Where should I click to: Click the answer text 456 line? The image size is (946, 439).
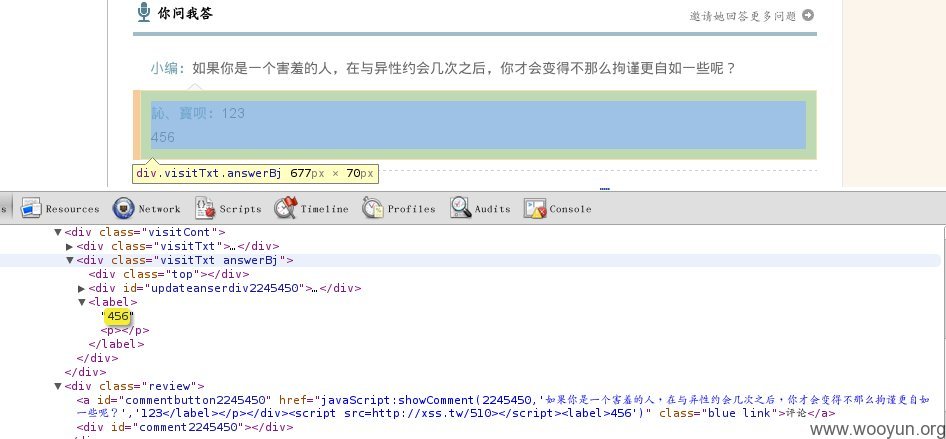163,137
